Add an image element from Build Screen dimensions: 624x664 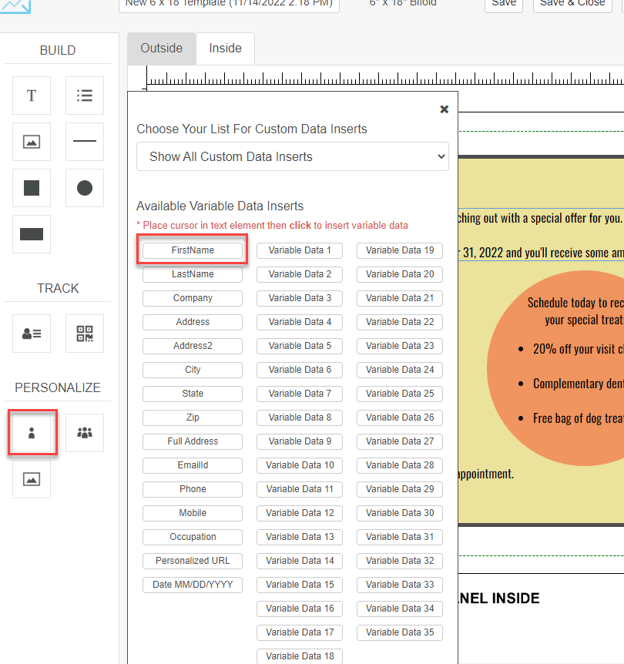(31, 142)
